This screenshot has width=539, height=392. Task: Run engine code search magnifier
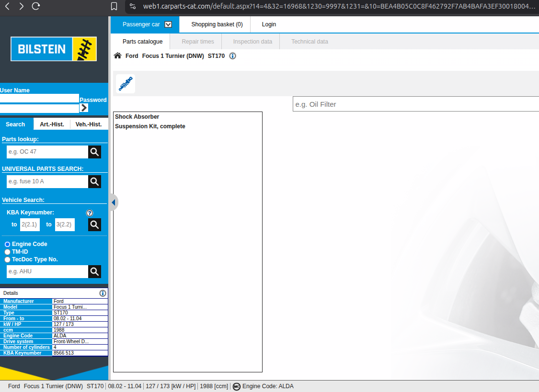coord(94,271)
